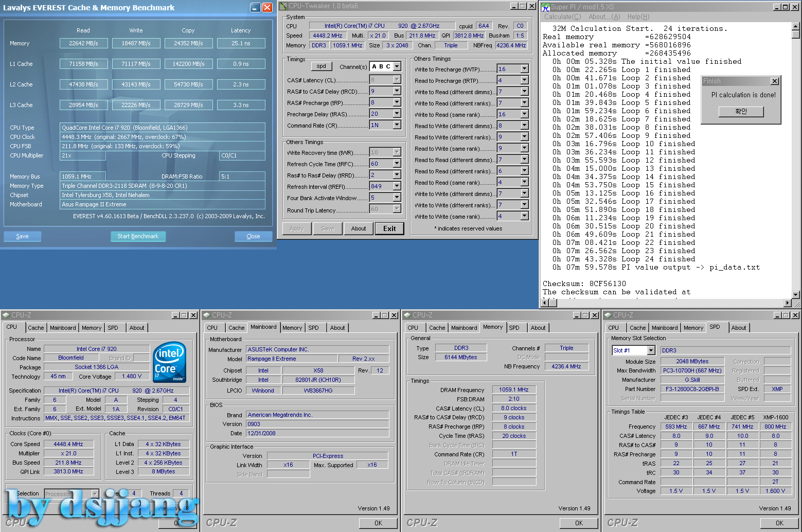802x532 pixels.
Task: Switch to Cache tab in CPU-Z Processor window
Action: click(x=36, y=328)
